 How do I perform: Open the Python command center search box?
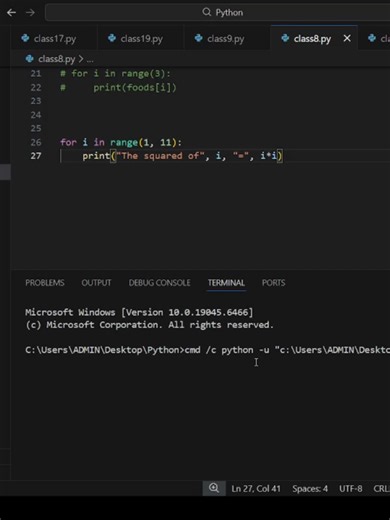pyautogui.click(x=217, y=13)
